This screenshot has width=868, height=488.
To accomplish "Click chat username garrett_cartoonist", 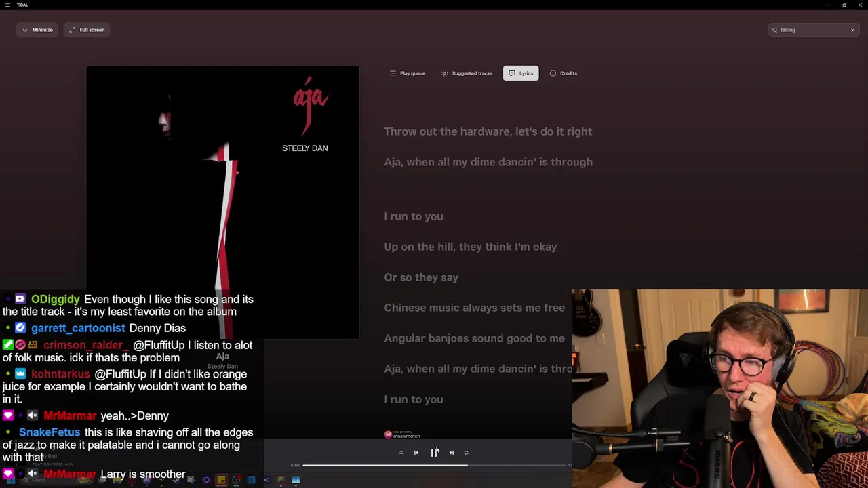I will (x=78, y=328).
